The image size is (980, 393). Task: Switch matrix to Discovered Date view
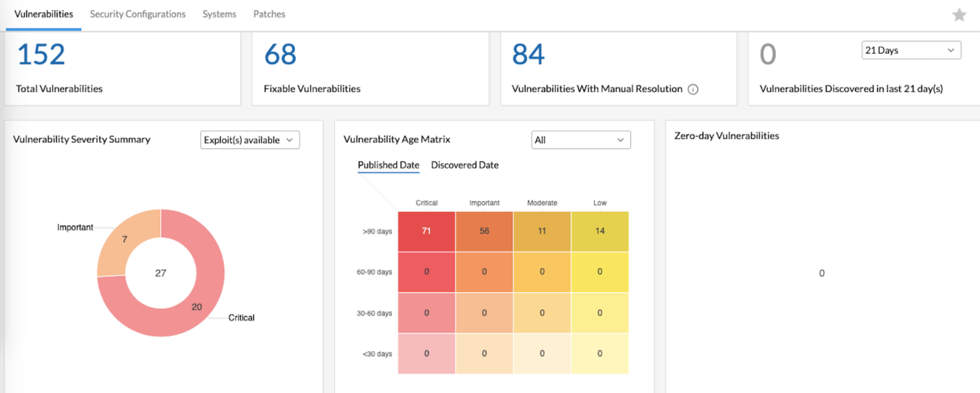(x=464, y=165)
